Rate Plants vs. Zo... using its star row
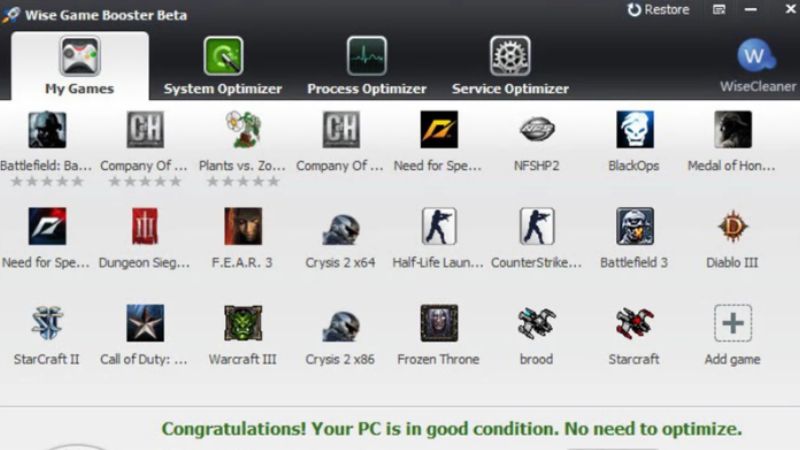 click(x=243, y=182)
